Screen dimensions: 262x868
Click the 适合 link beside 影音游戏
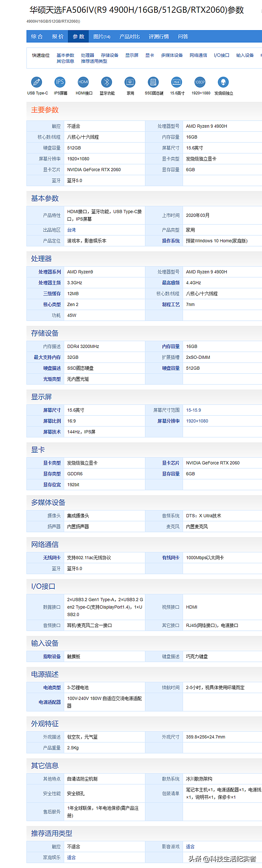pos(190,847)
